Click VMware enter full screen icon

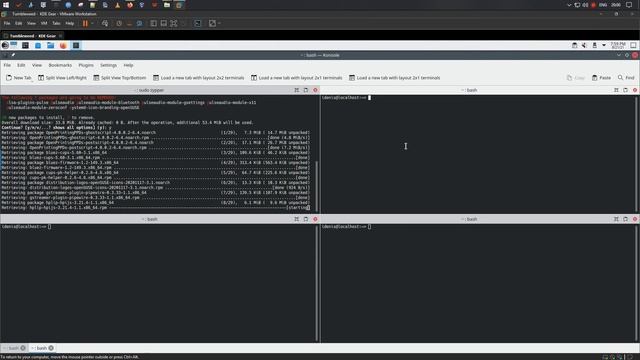174,24
